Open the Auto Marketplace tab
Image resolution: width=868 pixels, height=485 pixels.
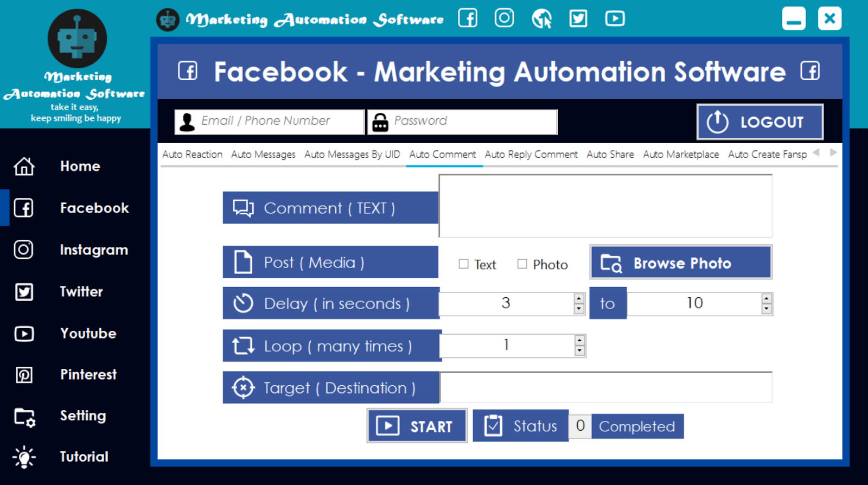tap(681, 155)
